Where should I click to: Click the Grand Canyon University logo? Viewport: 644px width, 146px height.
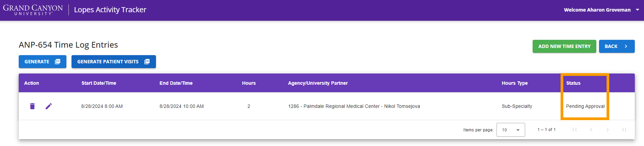[x=33, y=10]
